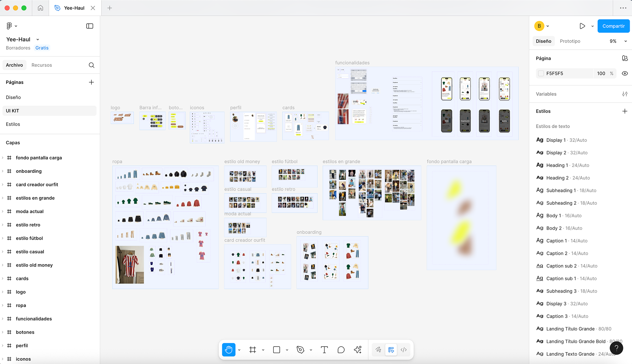The image size is (632, 364).
Task: Switch to the Recursos tab
Action: [x=42, y=65]
